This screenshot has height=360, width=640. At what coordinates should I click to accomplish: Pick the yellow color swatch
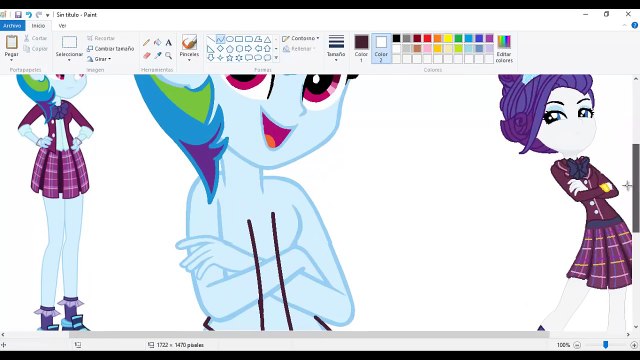click(x=448, y=38)
